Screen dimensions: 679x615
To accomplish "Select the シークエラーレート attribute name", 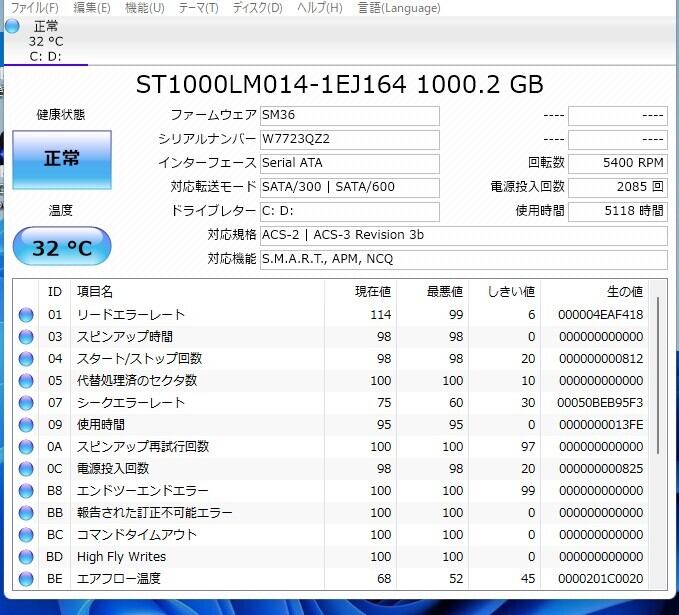I will pos(130,403).
